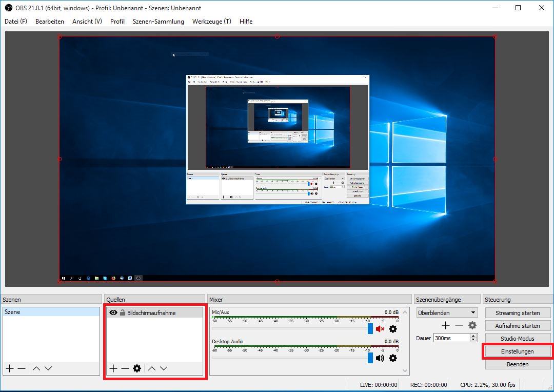Screen dimensions: 554x392
Task: Open the Überblenden transition dropdown
Action: point(447,313)
